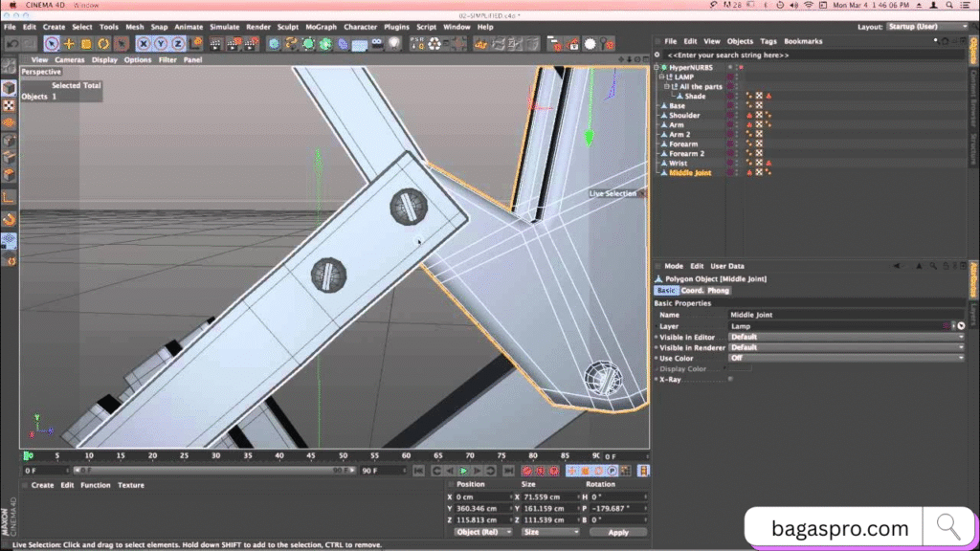Toggle editor visibility dot for the Base object

pos(736,105)
